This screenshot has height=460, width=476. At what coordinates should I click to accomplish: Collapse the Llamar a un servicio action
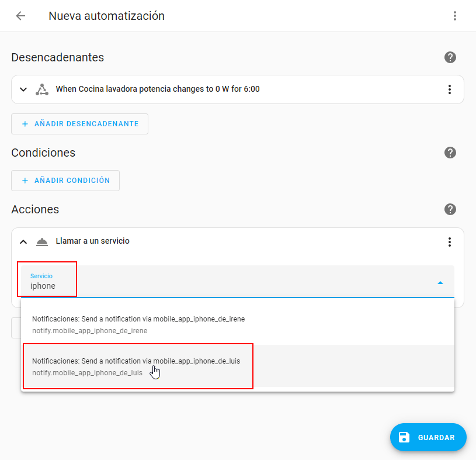point(23,241)
